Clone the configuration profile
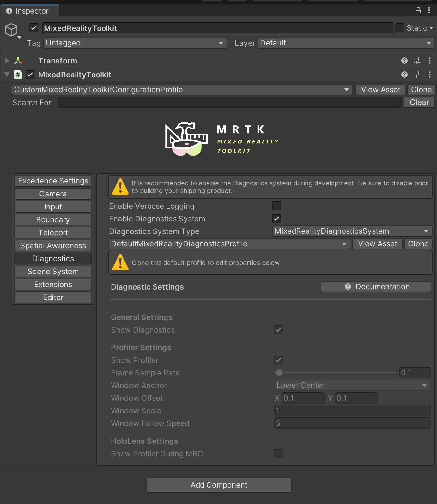The image size is (437, 504). (421, 90)
